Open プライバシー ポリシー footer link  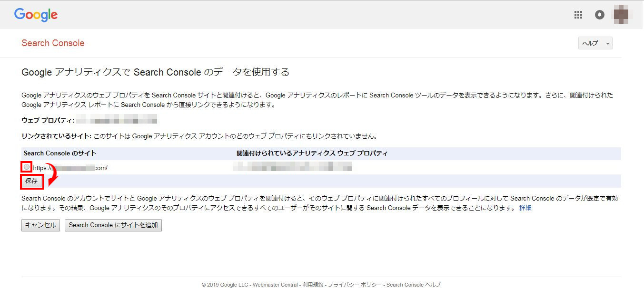pyautogui.click(x=354, y=285)
